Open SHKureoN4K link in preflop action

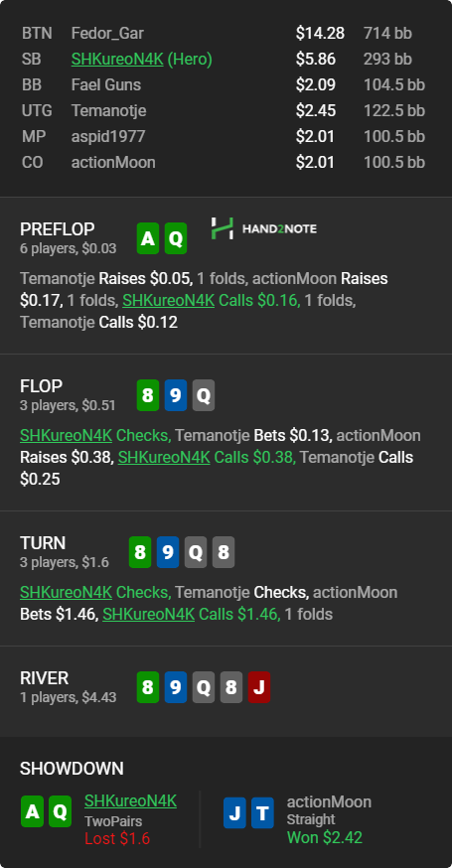point(169,300)
